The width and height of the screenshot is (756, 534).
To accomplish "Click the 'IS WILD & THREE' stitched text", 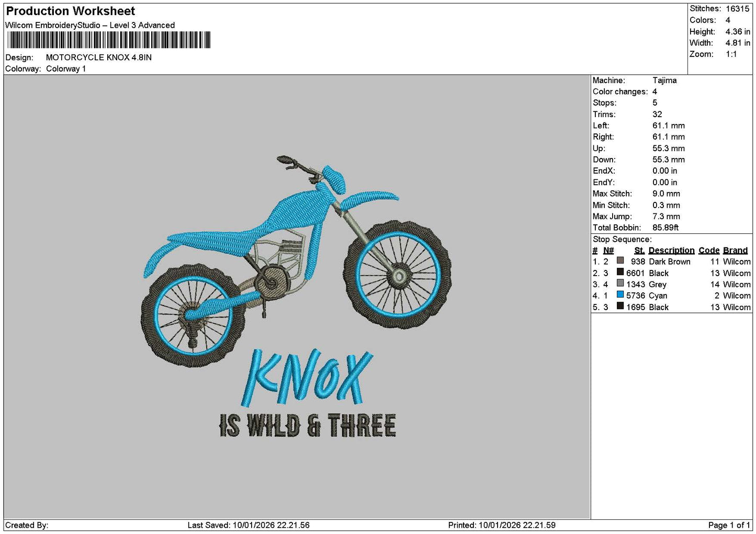I will tap(308, 425).
